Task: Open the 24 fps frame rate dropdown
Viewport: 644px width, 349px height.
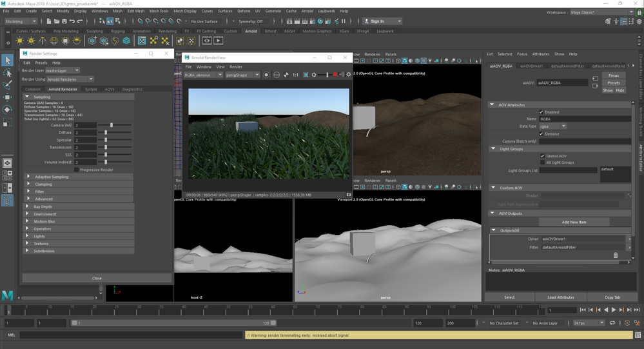Action: [589, 323]
